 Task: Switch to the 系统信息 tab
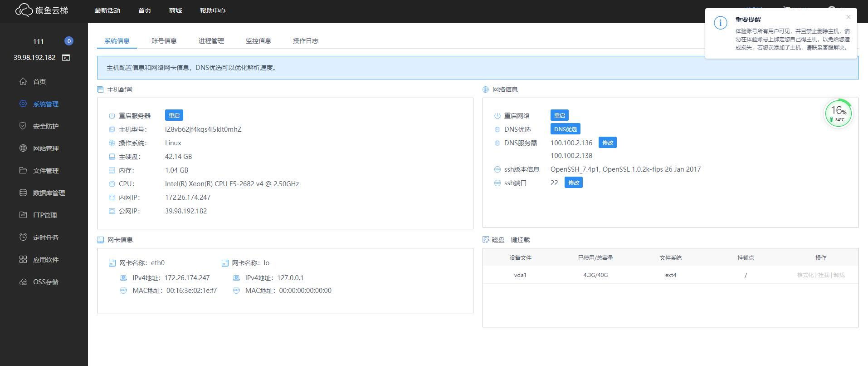click(x=117, y=41)
